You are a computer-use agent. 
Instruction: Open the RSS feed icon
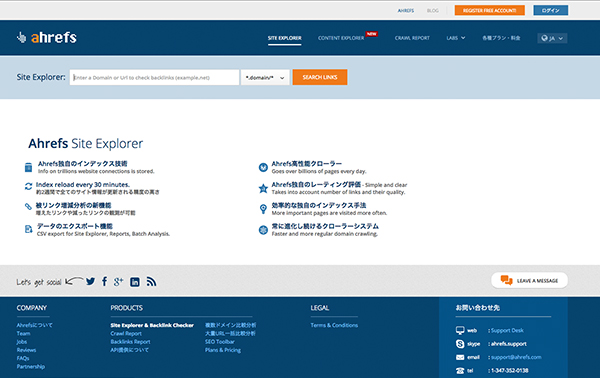click(x=152, y=282)
